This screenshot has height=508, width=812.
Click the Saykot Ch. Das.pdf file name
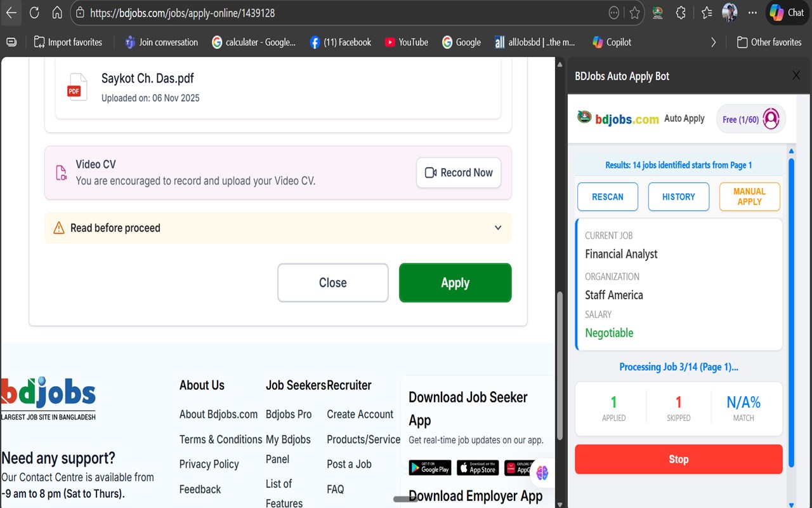point(148,79)
